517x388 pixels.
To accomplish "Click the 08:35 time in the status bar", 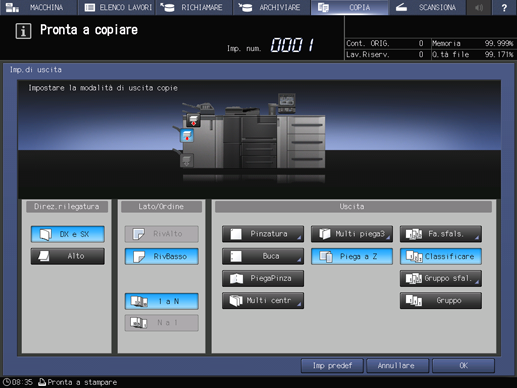I will (22, 382).
